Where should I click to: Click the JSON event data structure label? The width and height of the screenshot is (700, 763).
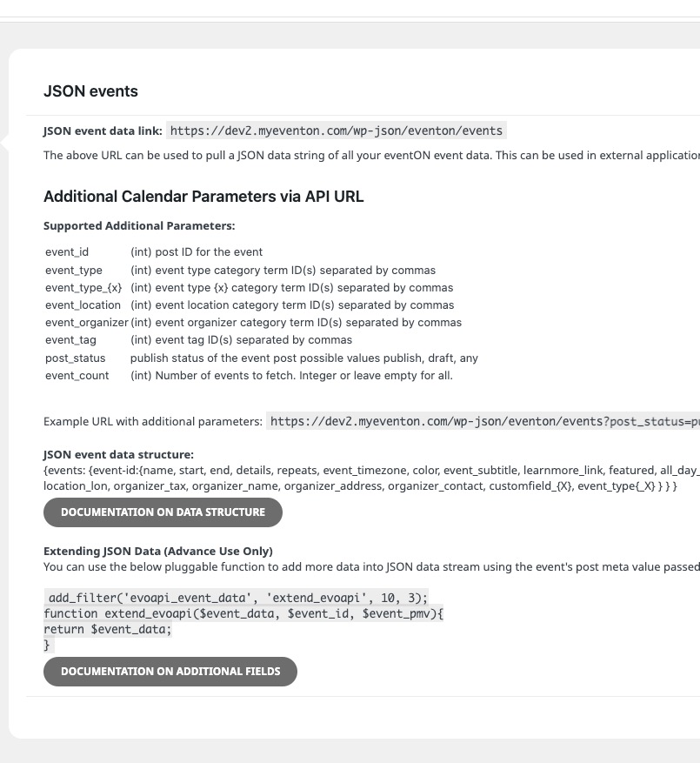click(118, 454)
